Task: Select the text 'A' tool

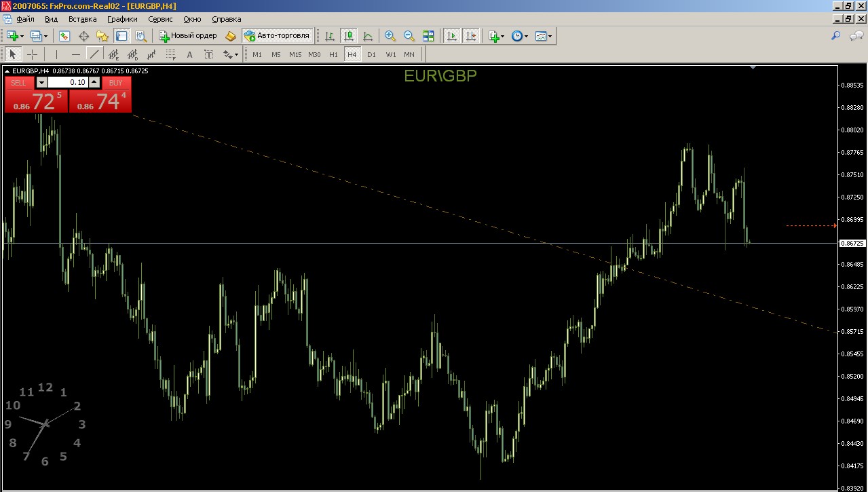Action: pyautogui.click(x=190, y=54)
